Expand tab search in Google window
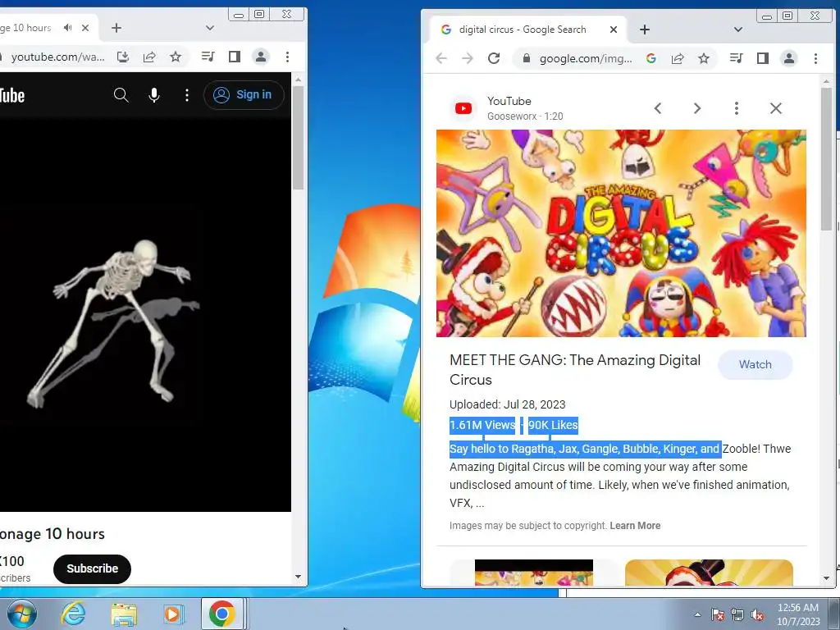This screenshot has width=840, height=630. (x=737, y=30)
